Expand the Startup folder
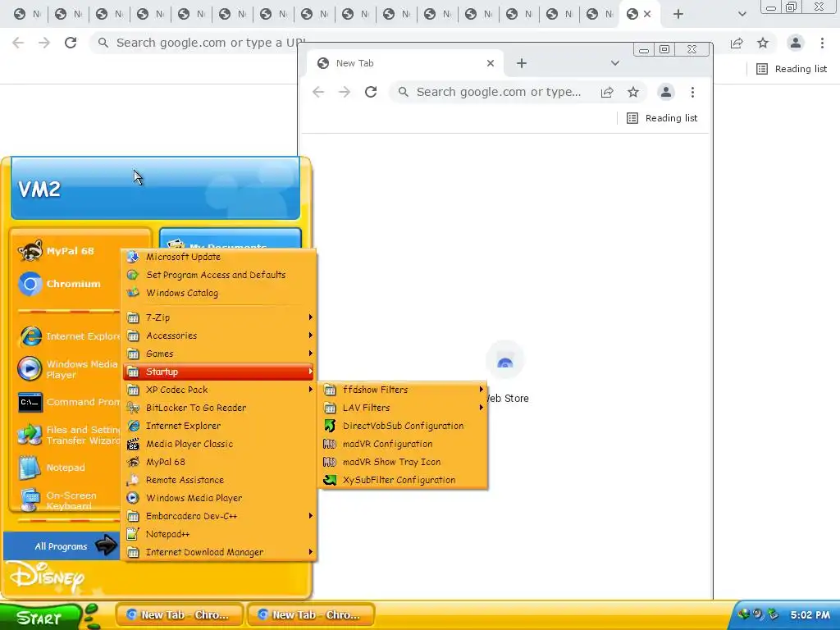840x630 pixels. (x=219, y=372)
